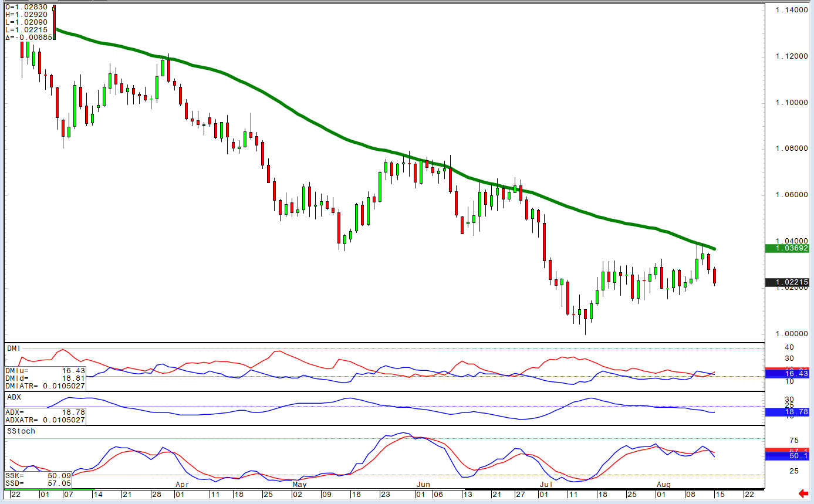
Task: Click the Jun month label on the date axis
Action: click(423, 485)
